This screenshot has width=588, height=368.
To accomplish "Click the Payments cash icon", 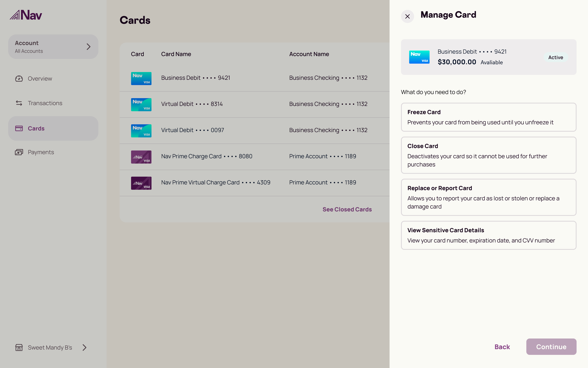I will (19, 152).
